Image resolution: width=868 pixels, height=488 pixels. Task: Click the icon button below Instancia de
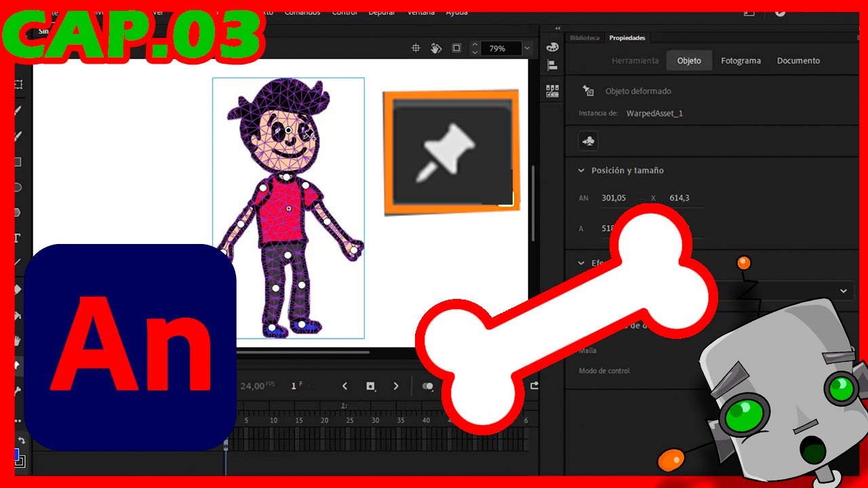(588, 141)
